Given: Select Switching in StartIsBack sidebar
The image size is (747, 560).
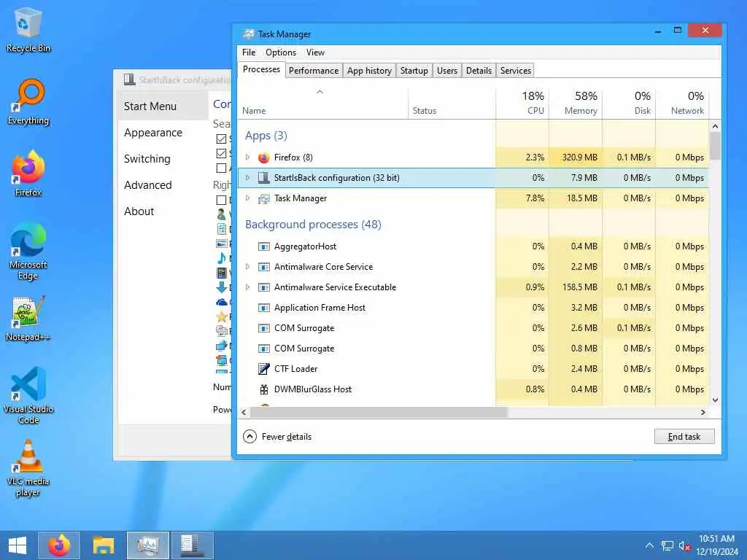Looking at the screenshot, I should [147, 158].
